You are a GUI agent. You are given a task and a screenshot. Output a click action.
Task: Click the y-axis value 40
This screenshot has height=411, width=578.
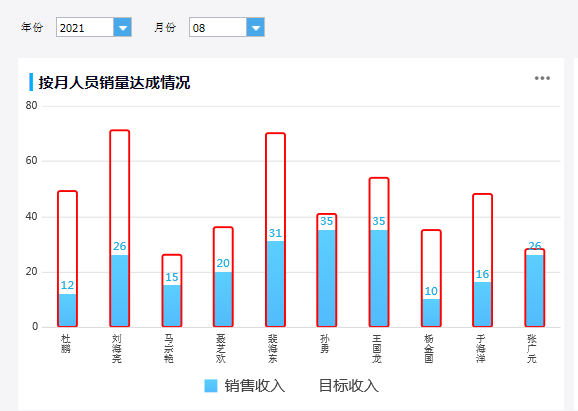coord(31,216)
